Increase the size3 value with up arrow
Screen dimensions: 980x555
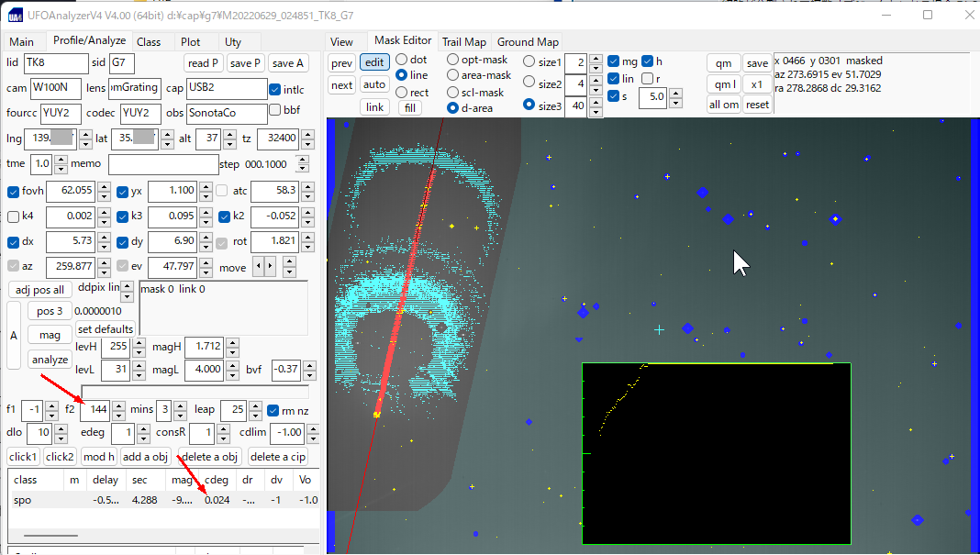(596, 100)
